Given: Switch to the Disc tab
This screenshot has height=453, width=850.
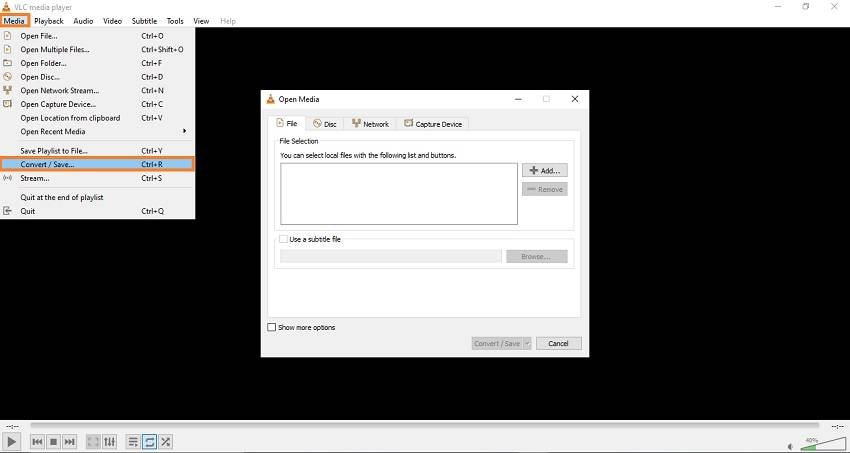Looking at the screenshot, I should click(x=325, y=124).
